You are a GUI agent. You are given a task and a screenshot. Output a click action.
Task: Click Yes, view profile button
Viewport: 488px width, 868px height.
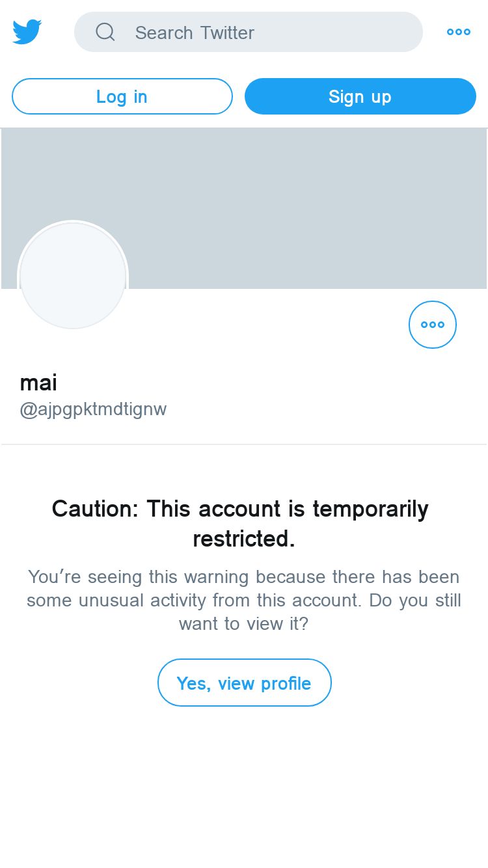pos(245,683)
